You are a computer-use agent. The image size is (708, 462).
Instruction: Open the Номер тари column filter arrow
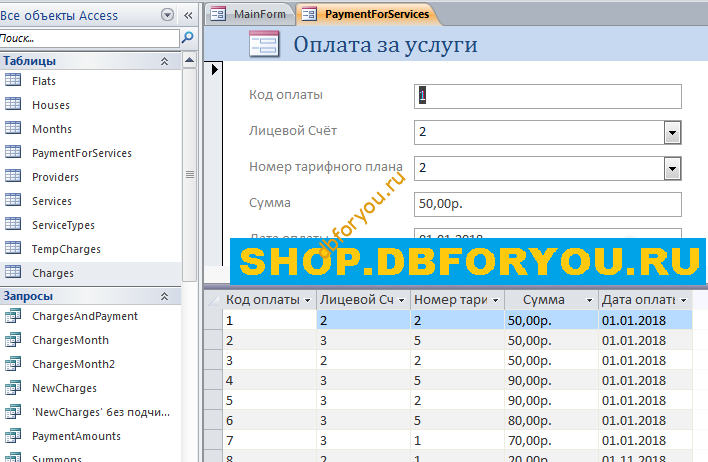495,300
